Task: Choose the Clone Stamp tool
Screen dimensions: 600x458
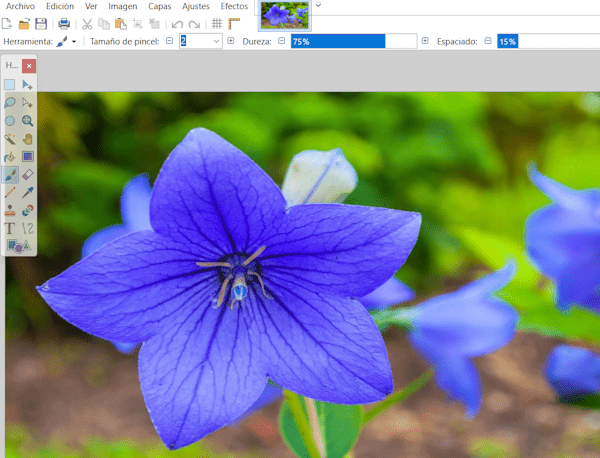Action: 10,210
